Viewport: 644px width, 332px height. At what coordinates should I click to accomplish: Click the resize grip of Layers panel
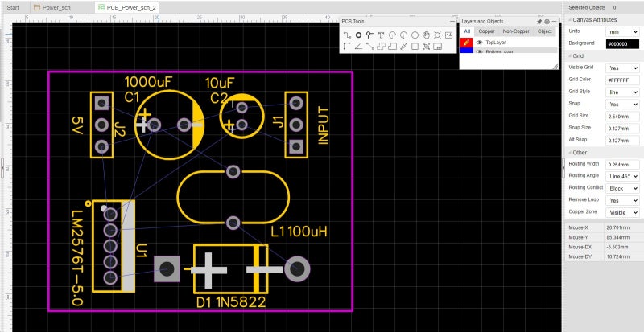(x=555, y=66)
